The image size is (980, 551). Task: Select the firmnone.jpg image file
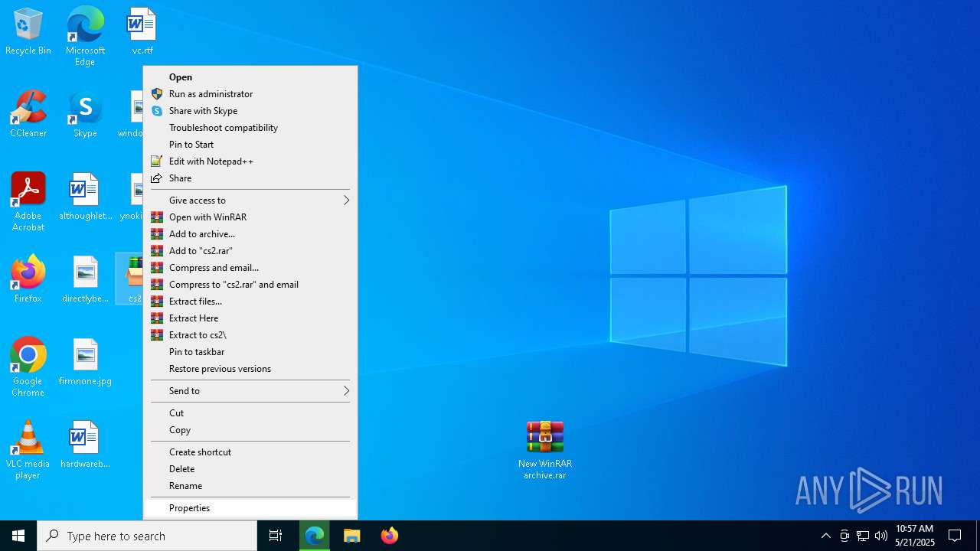(x=85, y=363)
